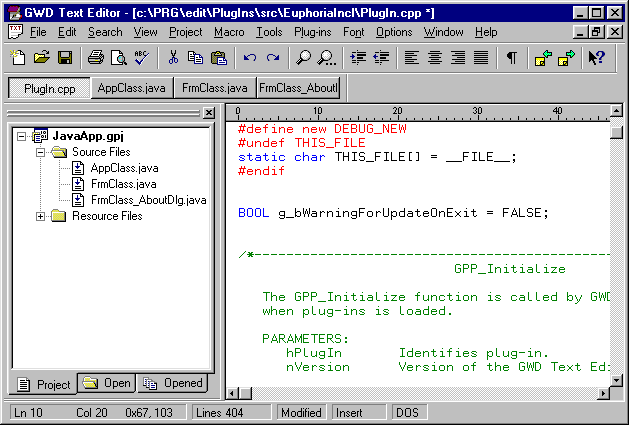Collapse the Source Files folder node

click(40, 152)
